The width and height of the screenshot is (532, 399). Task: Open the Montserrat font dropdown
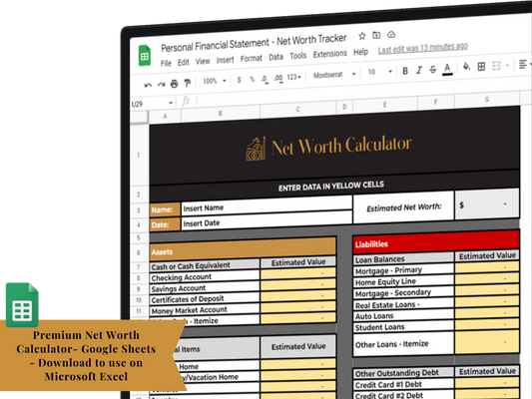pos(334,75)
